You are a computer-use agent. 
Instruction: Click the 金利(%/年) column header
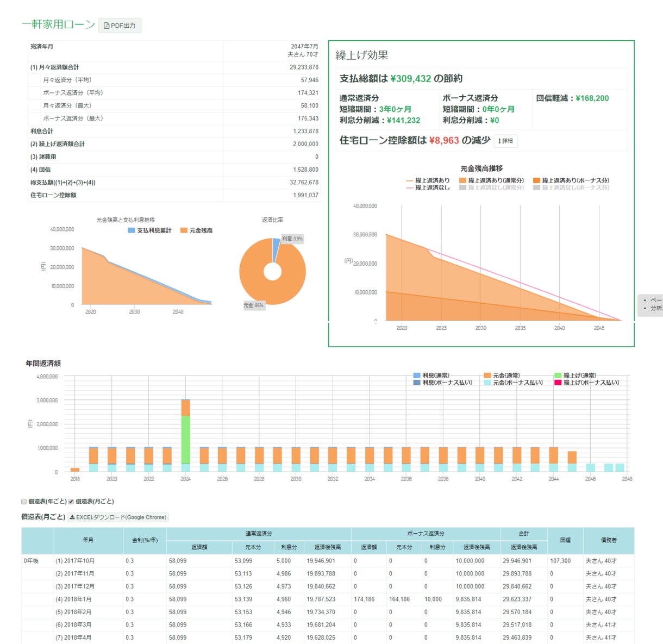(x=145, y=540)
